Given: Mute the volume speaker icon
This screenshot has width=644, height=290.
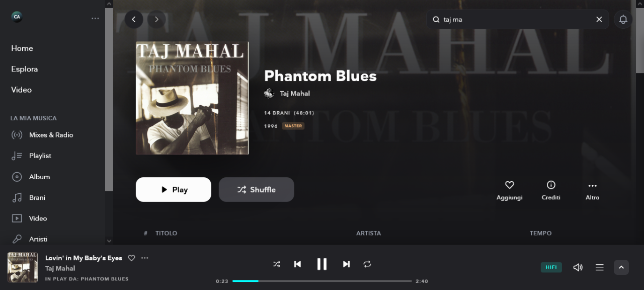Looking at the screenshot, I should click(x=578, y=267).
